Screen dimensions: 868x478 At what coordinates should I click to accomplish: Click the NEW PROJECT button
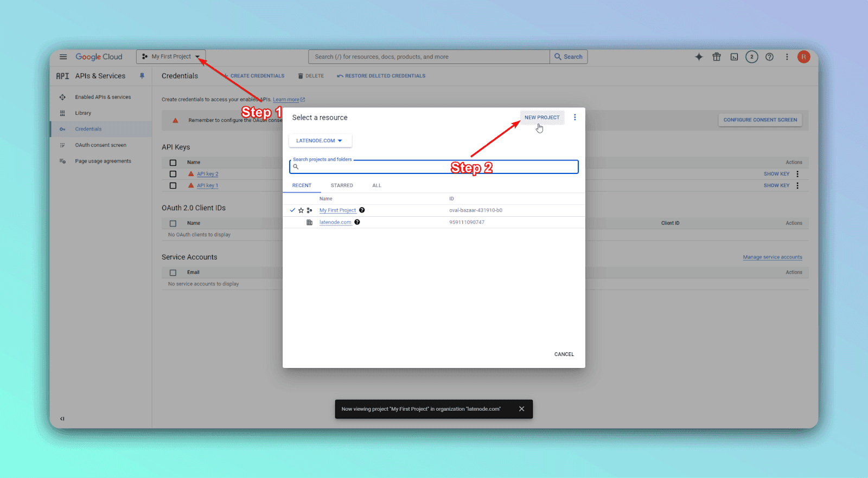point(542,118)
